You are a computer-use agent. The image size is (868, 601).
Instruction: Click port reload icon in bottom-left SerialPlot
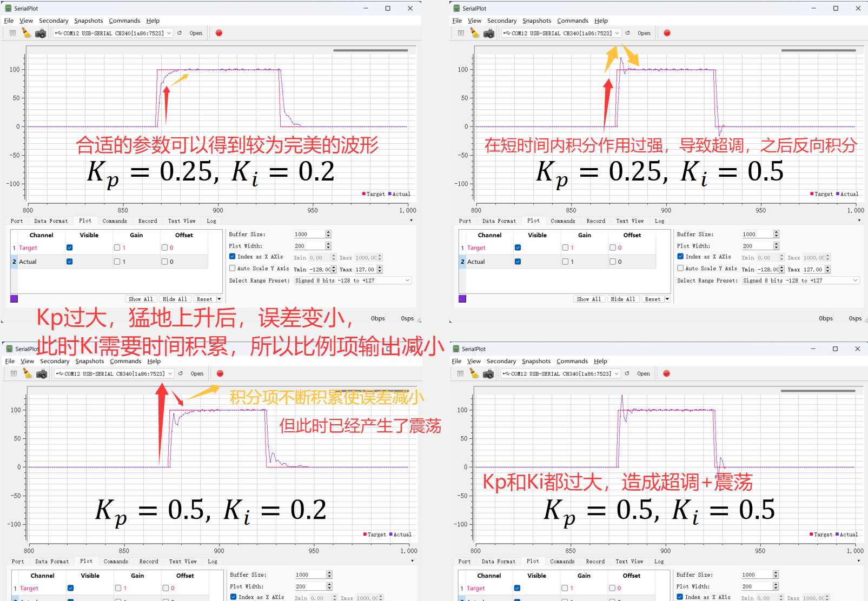coord(181,373)
